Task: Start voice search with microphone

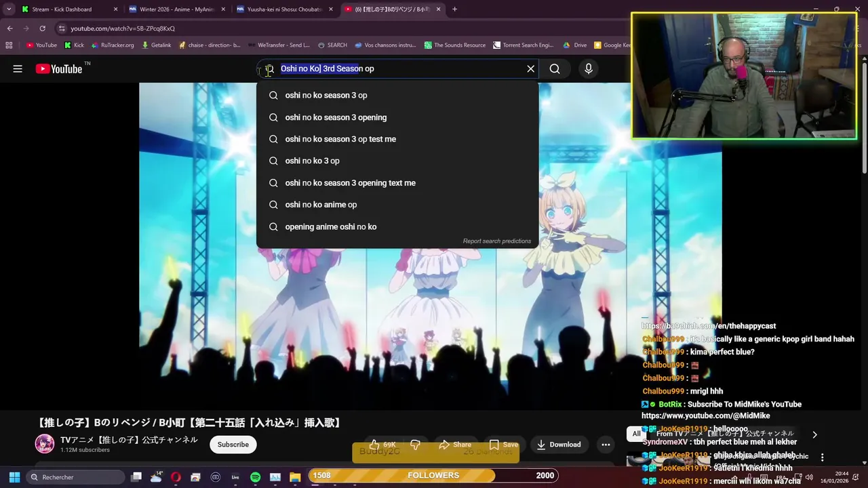Action: [x=589, y=68]
